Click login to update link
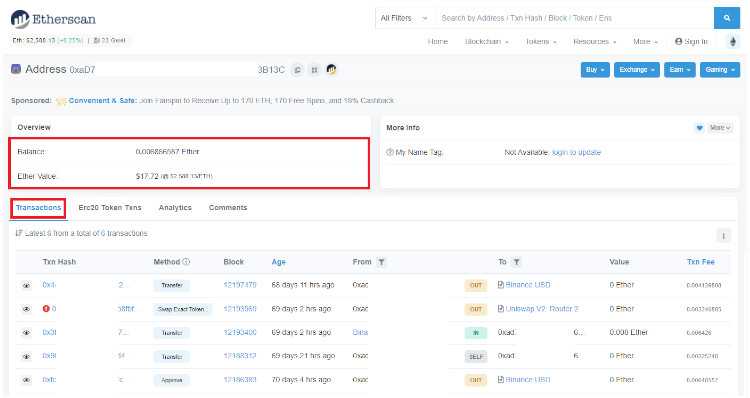 [x=576, y=152]
